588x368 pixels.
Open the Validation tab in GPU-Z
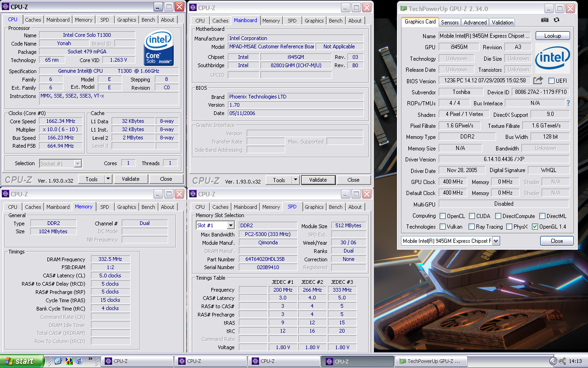pos(503,22)
